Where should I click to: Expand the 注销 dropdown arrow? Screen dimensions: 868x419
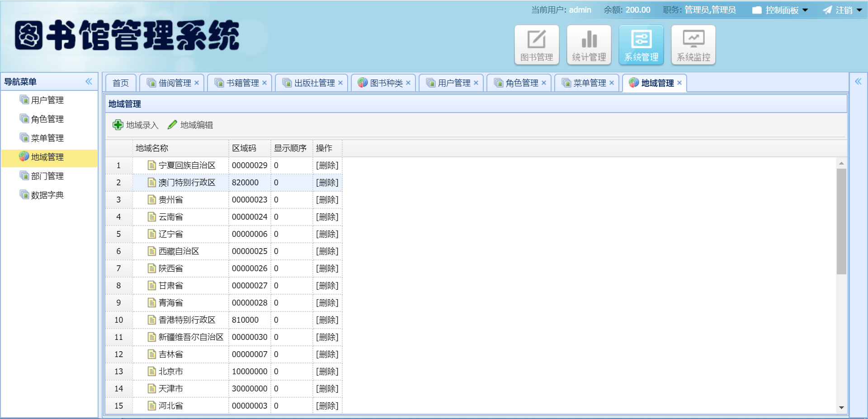click(x=859, y=9)
